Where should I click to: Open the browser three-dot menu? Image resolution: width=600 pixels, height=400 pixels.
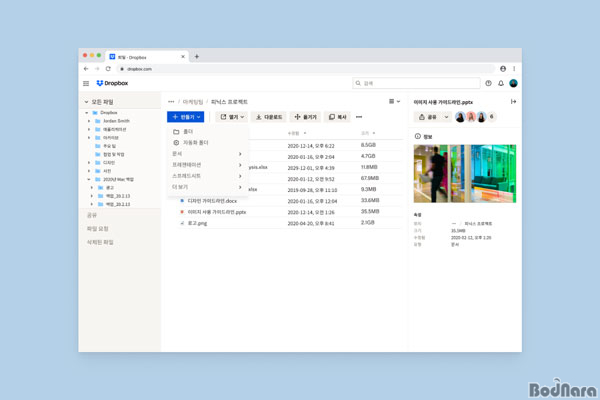point(514,69)
